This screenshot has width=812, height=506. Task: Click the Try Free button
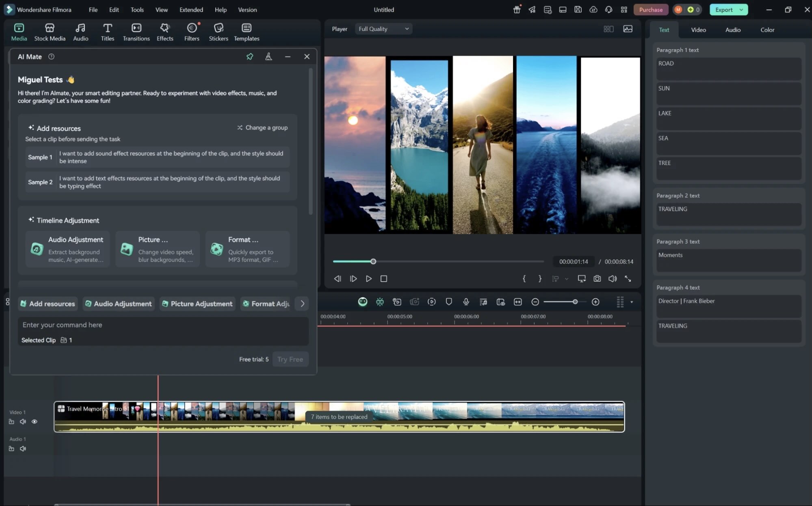(x=290, y=359)
